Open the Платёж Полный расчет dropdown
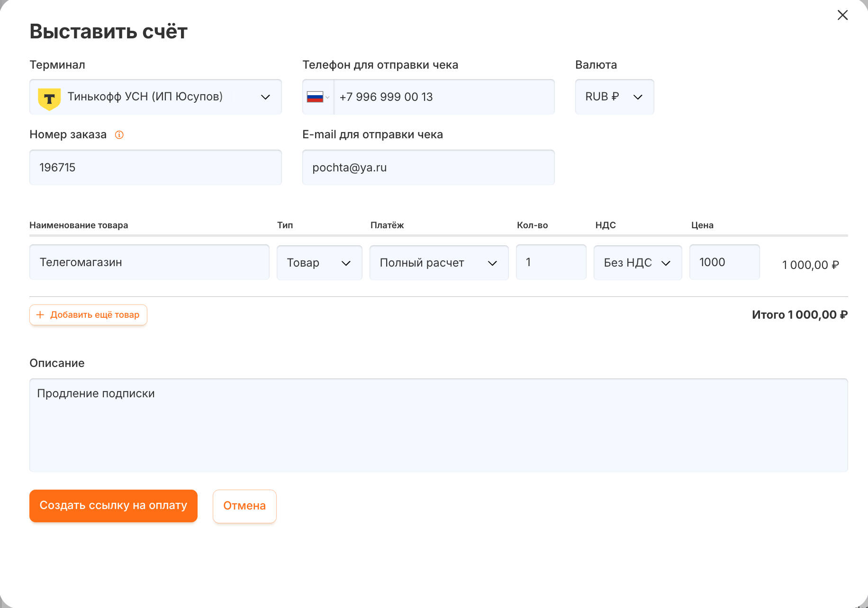868x608 pixels. (x=439, y=262)
